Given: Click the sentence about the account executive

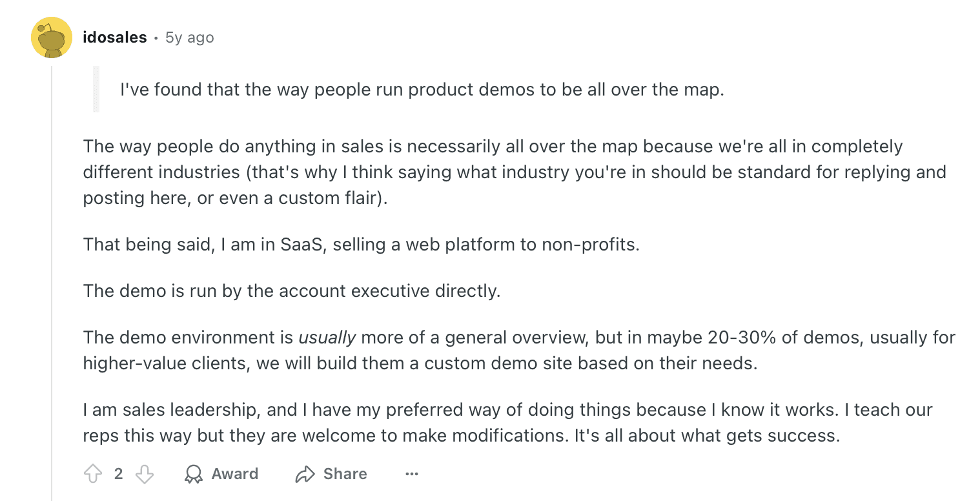Looking at the screenshot, I should pyautogui.click(x=291, y=291).
